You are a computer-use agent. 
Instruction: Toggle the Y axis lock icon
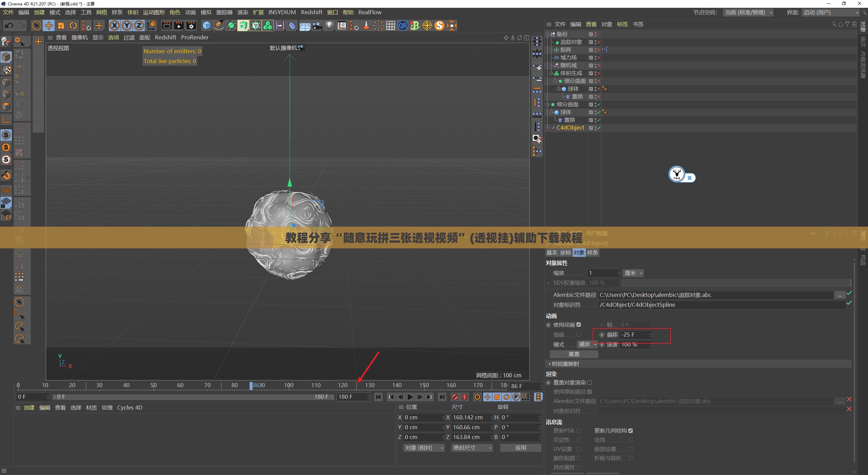pos(127,25)
